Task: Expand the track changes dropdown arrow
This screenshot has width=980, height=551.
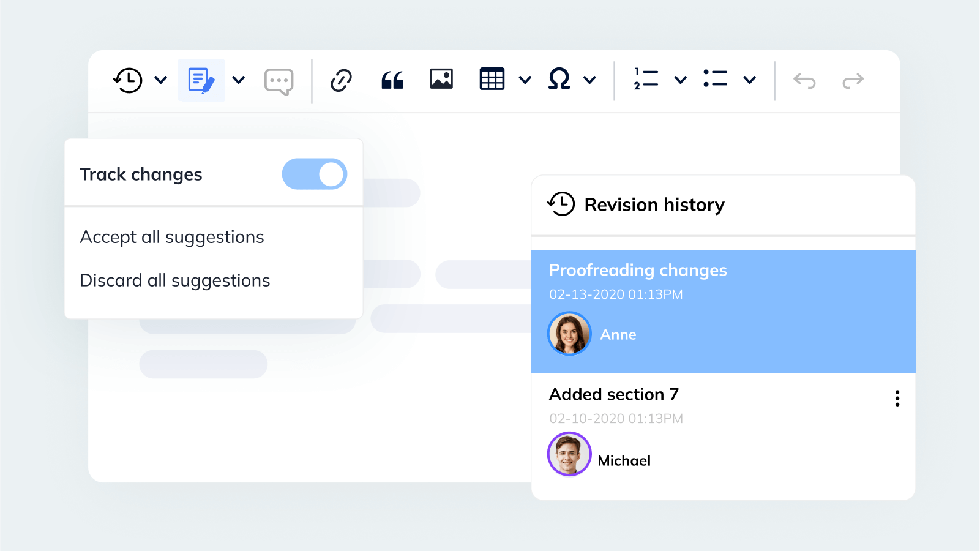Action: click(239, 80)
